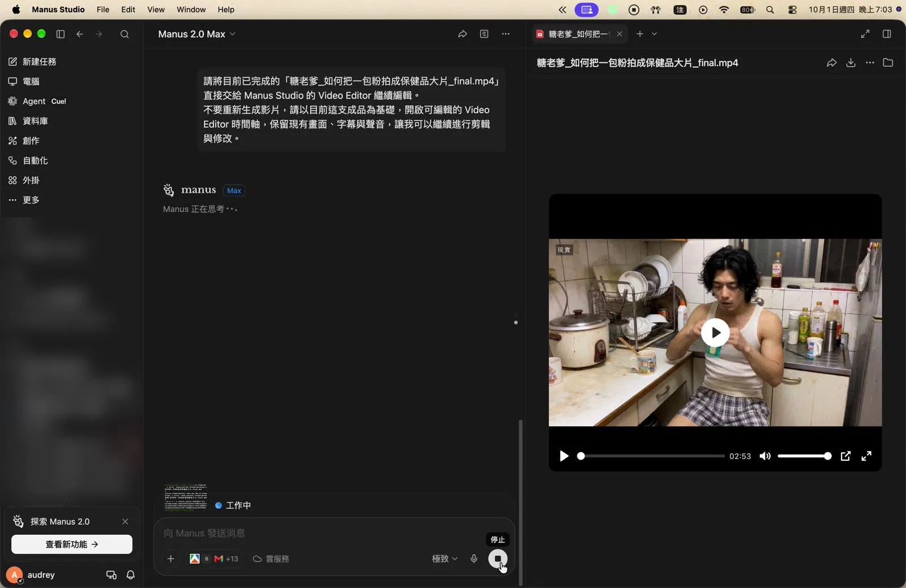Click the 新建任務 new task icon

point(12,62)
